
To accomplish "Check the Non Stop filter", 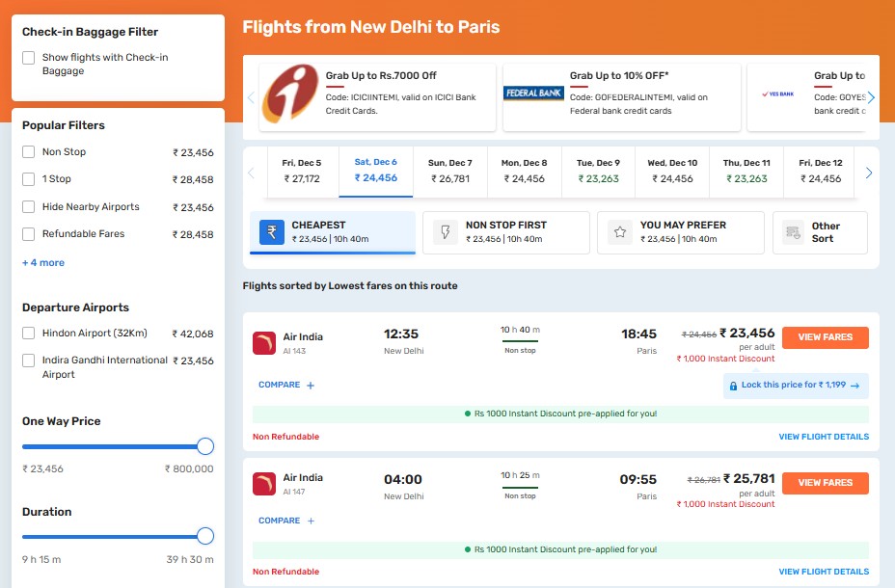I will point(27,151).
